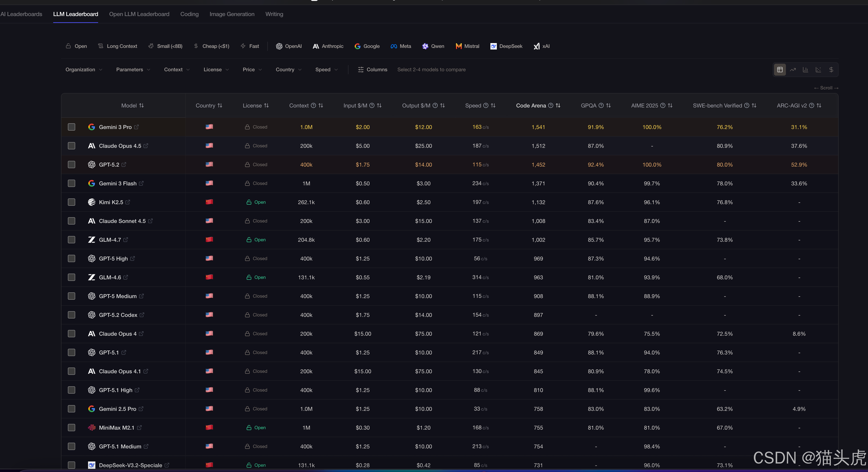Open the external link icon beside Gemini 3 Pro
The image size is (868, 472).
point(136,127)
